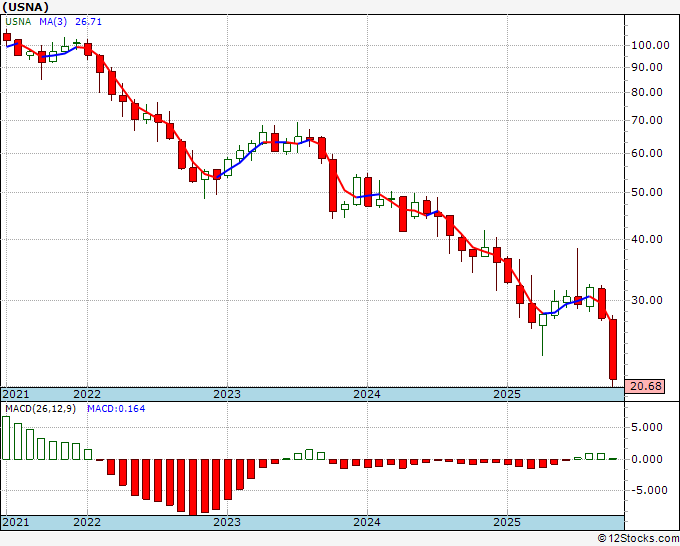Viewport: 680px width, 546px height.
Task: Click 2022 on the MACD timeline
Action: 87,522
